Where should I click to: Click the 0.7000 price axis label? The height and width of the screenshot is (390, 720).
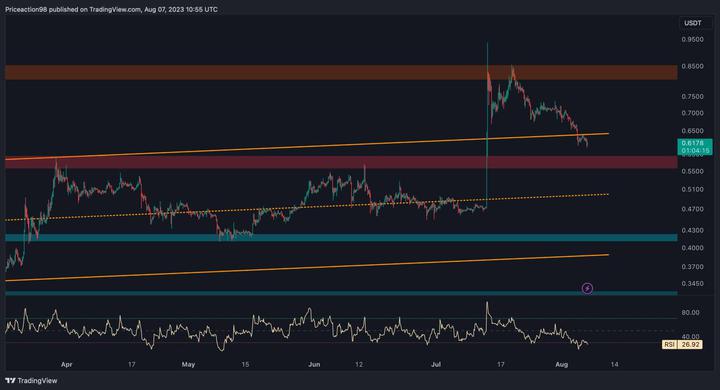692,113
